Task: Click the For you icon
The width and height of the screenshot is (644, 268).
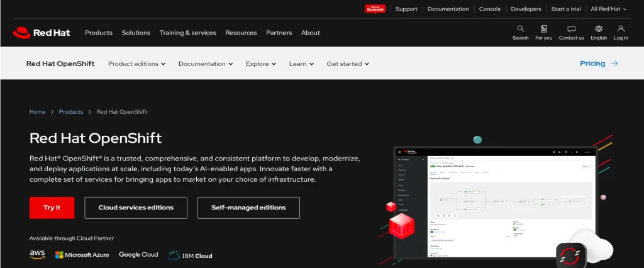Action: pyautogui.click(x=543, y=29)
